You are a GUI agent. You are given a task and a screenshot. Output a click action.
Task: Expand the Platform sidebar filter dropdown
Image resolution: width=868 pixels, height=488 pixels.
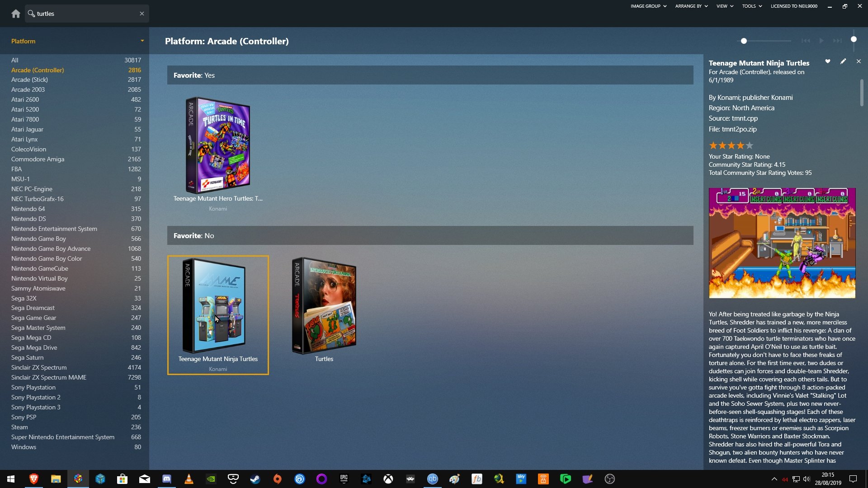click(142, 41)
